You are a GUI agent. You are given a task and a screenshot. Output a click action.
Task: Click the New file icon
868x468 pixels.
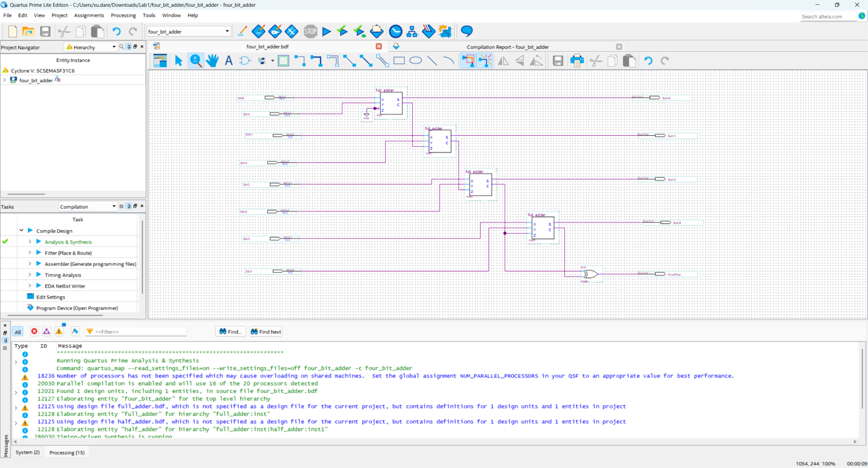(12, 31)
